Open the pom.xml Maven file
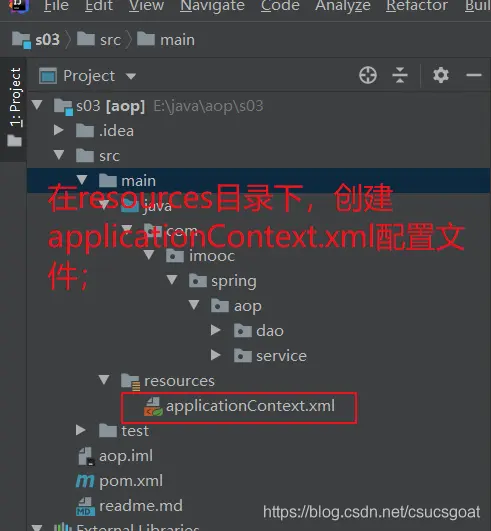Screen dimensions: 491x531 tap(120, 481)
